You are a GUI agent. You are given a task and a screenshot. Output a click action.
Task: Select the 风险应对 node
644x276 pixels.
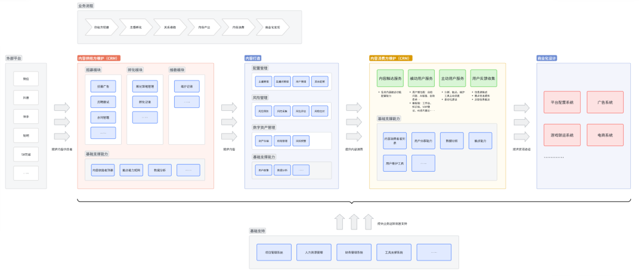[x=320, y=111]
